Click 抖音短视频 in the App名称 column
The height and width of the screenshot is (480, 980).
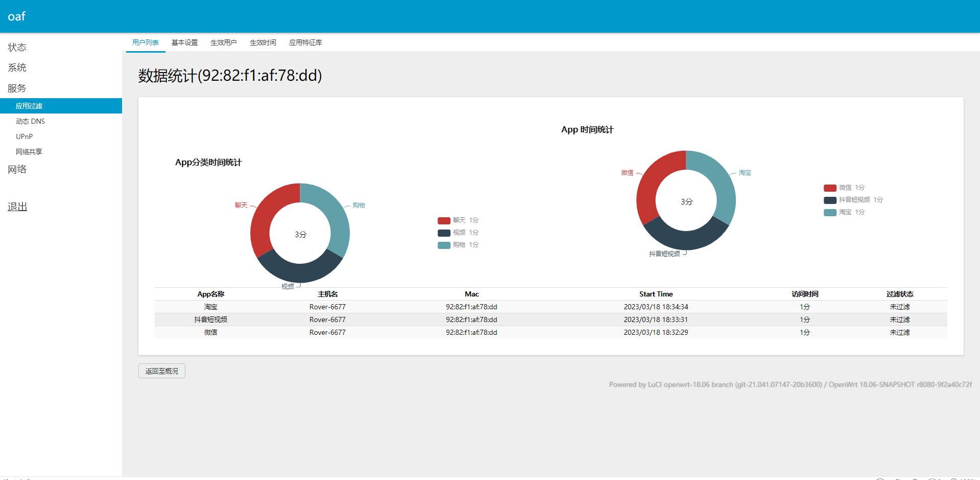pos(211,319)
